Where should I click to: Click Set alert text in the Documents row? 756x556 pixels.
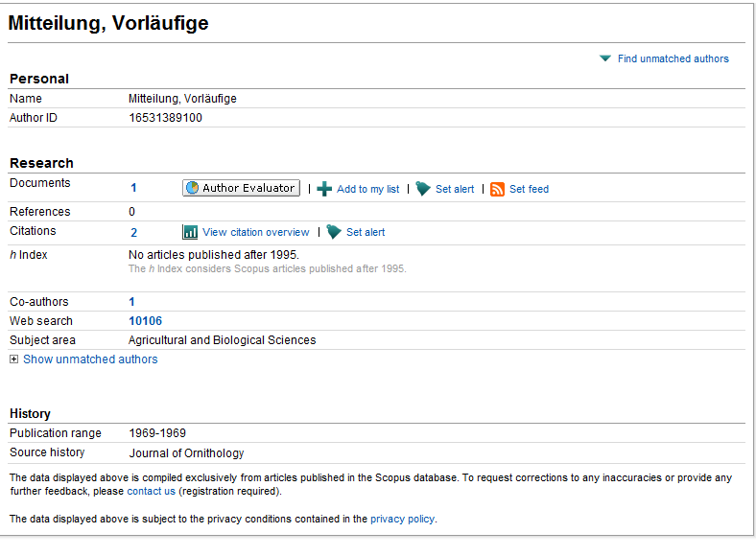(455, 189)
